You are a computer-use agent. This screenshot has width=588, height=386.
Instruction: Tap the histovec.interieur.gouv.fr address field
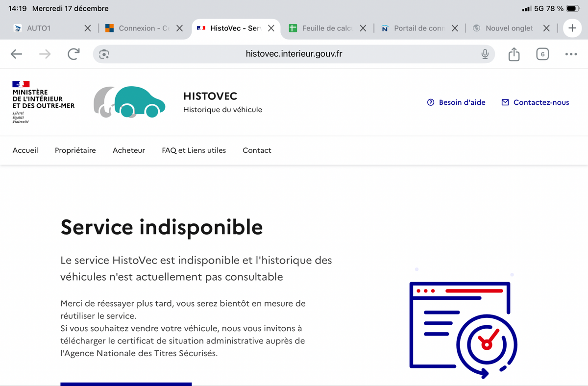[294, 54]
